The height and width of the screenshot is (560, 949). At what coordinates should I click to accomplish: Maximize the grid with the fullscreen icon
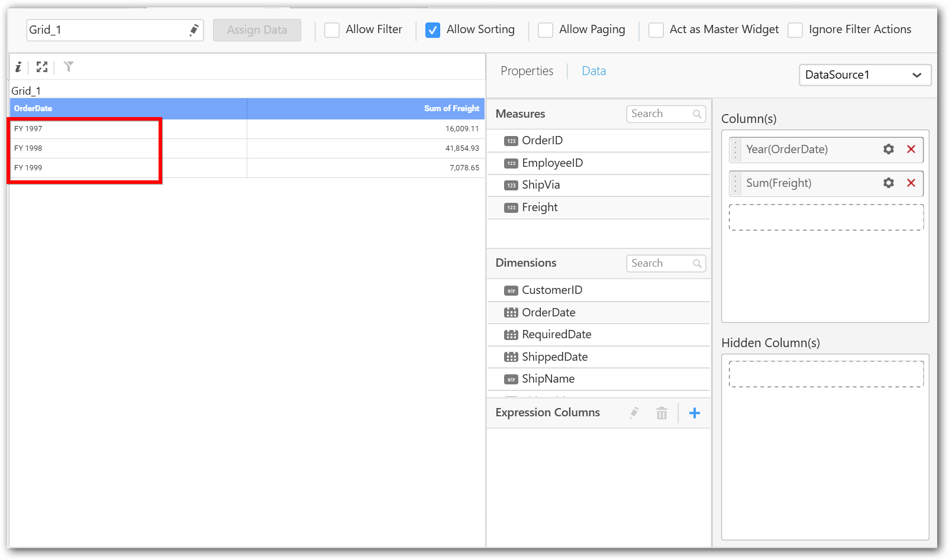tap(41, 67)
